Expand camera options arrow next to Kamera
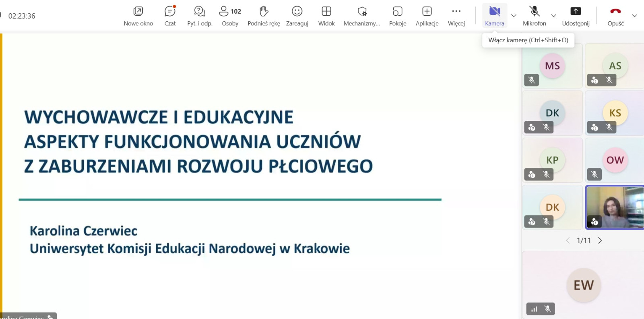 point(514,16)
